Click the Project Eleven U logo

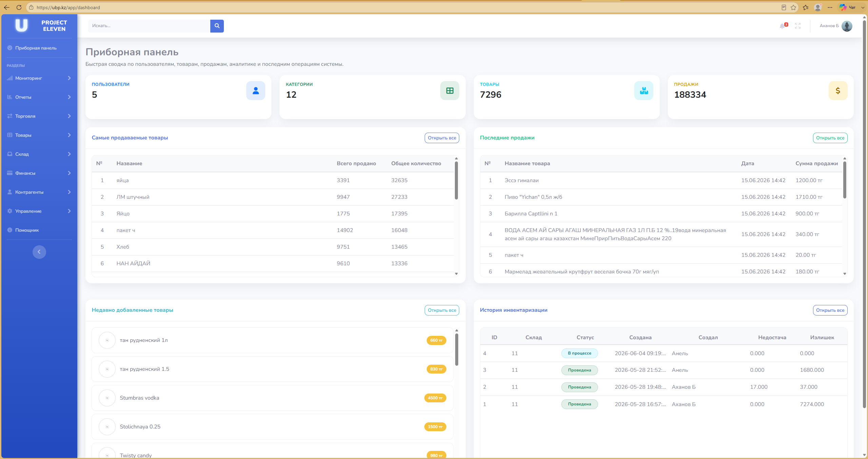[21, 25]
